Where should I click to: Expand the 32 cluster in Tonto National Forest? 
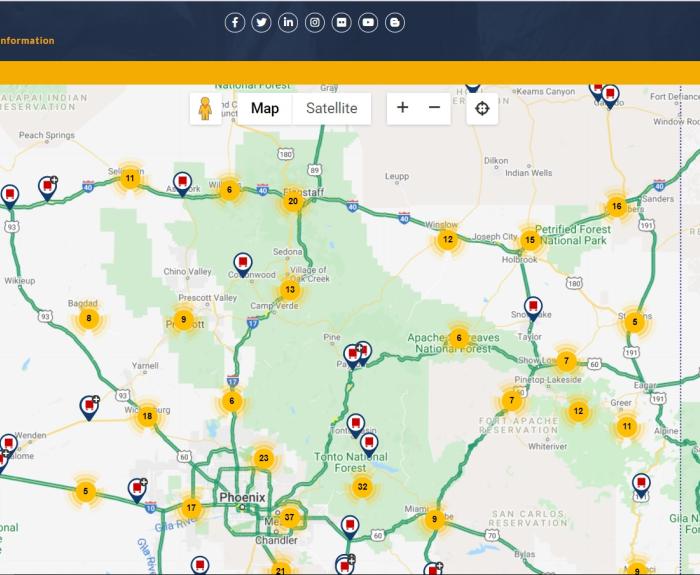point(362,487)
